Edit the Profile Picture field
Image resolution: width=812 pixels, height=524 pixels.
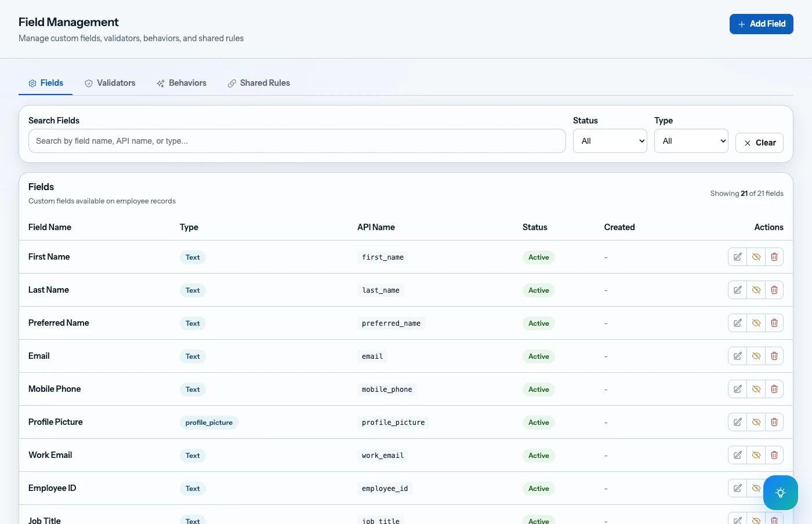point(737,422)
